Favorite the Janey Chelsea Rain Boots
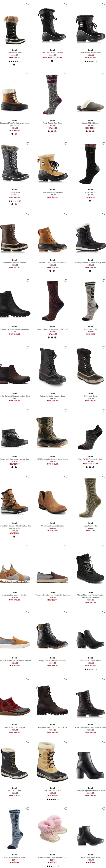 [x=104, y=809]
